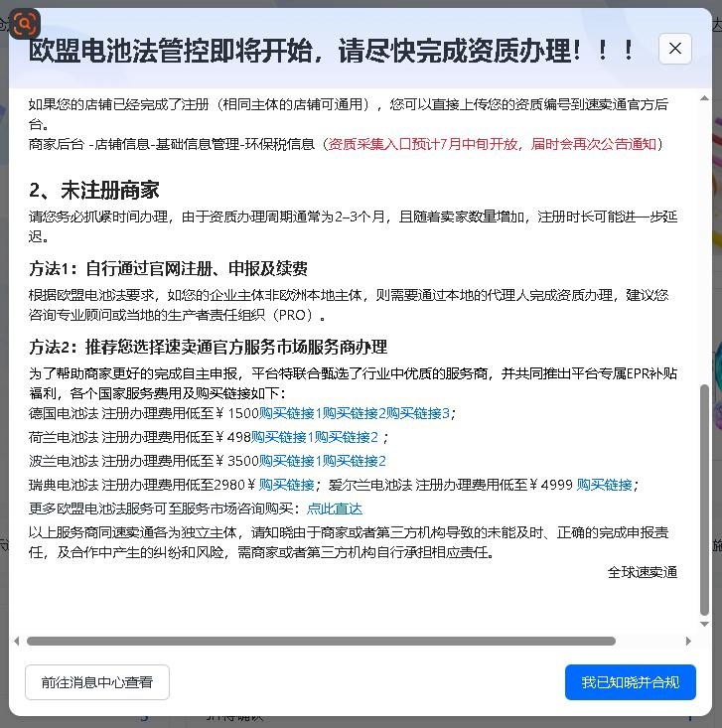Click horizontal scrollbar right arrow

click(688, 642)
